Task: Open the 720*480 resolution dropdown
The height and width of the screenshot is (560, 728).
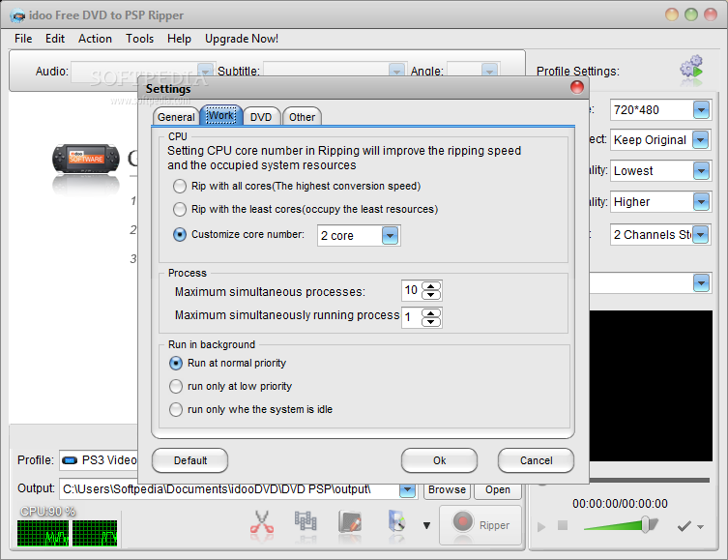Action: (701, 110)
